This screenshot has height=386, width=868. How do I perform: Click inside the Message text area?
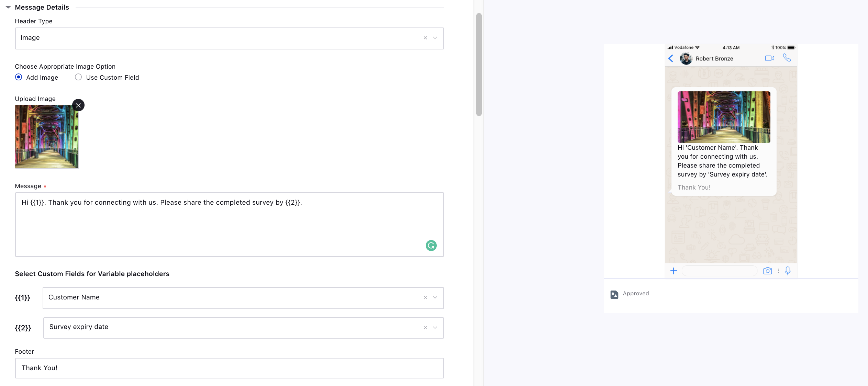(229, 225)
